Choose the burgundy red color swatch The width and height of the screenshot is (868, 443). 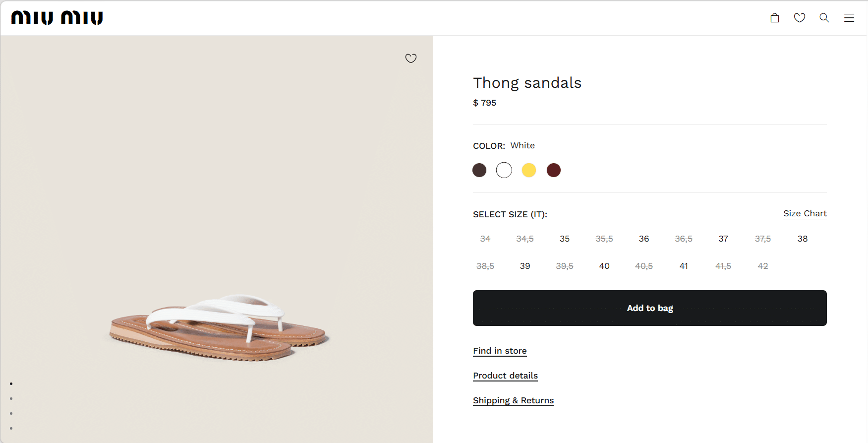(554, 170)
